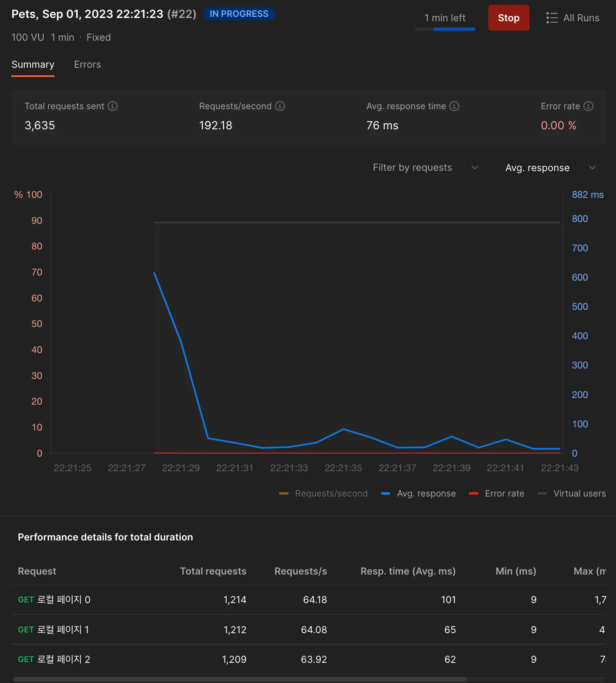Click the Min (ms) column header
The width and height of the screenshot is (616, 683).
tap(516, 571)
